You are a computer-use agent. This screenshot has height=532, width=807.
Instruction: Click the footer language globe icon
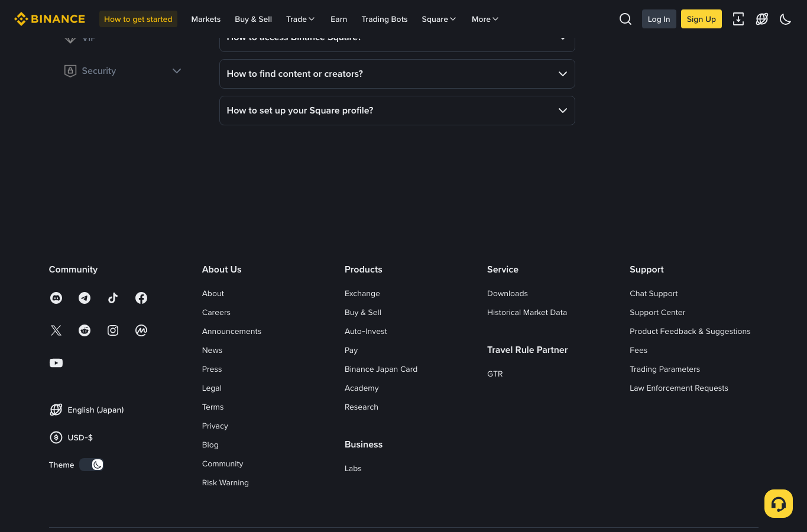[x=56, y=410]
